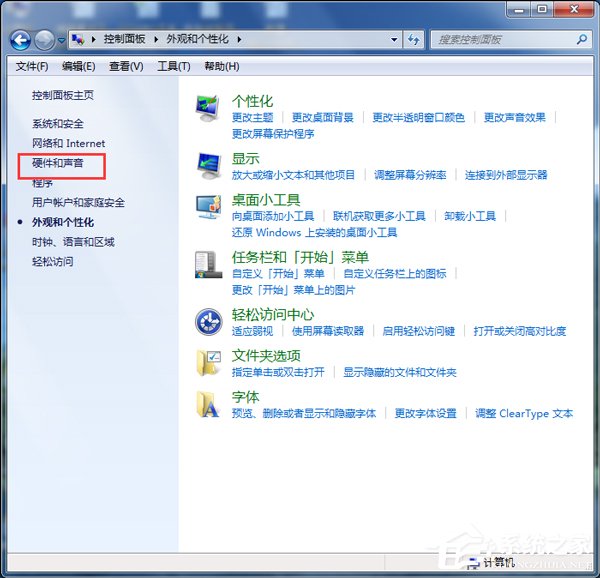Open 网络和 Internet in sidebar
Image resolution: width=600 pixels, height=578 pixels.
pyautogui.click(x=68, y=143)
